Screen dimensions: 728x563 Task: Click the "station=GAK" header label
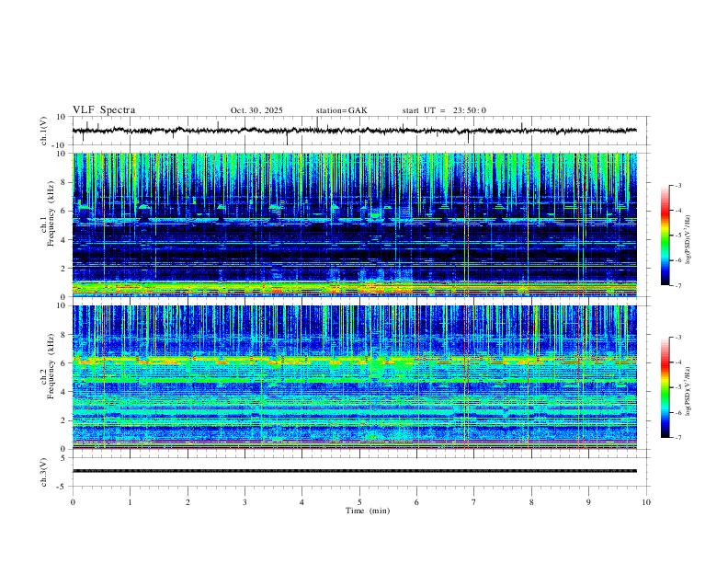tap(341, 110)
